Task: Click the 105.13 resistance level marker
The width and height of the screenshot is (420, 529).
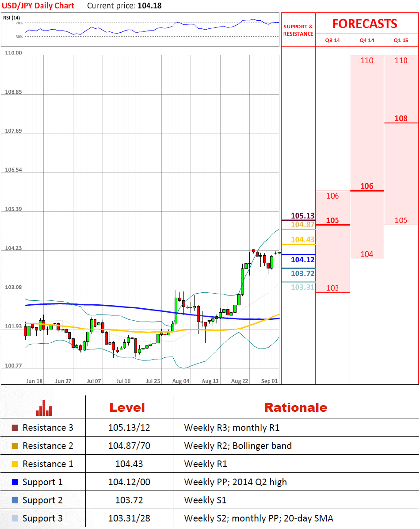Action: pos(302,216)
